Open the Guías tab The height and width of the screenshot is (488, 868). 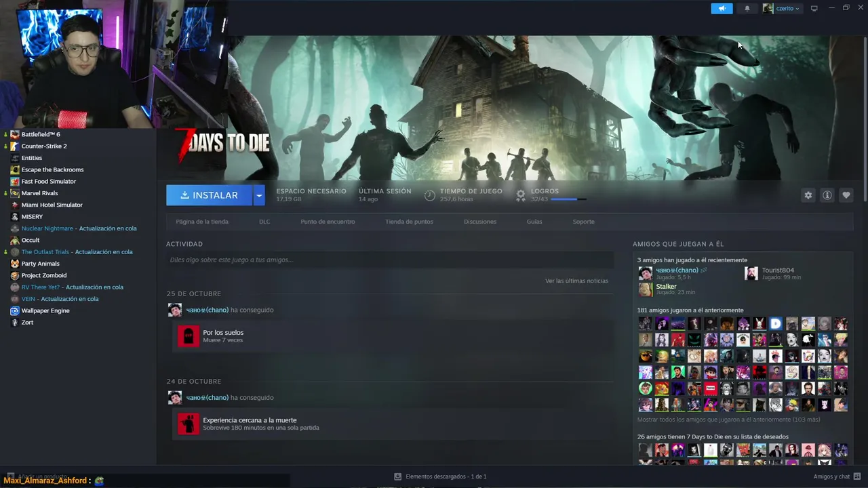[534, 222]
